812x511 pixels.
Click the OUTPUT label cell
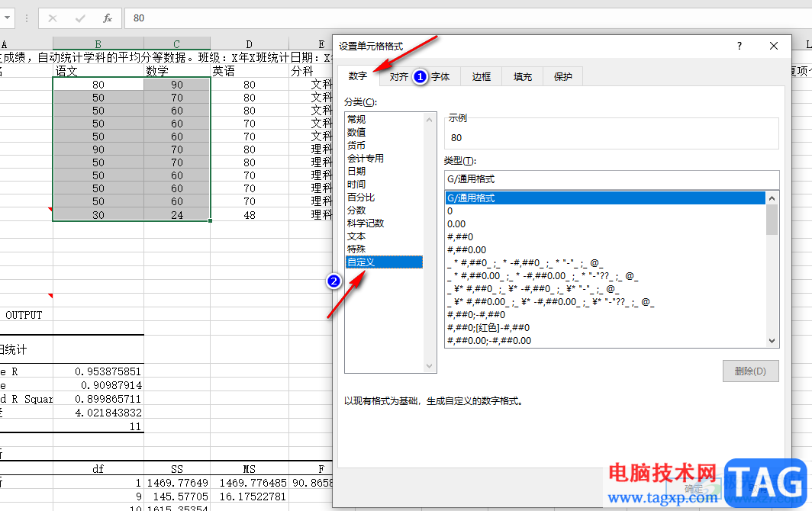(24, 315)
